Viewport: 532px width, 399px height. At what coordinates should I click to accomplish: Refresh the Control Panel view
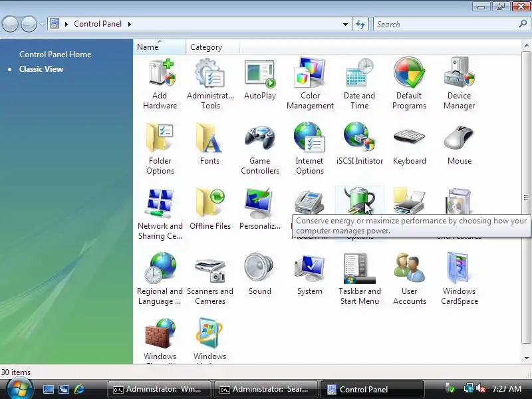pyautogui.click(x=360, y=24)
